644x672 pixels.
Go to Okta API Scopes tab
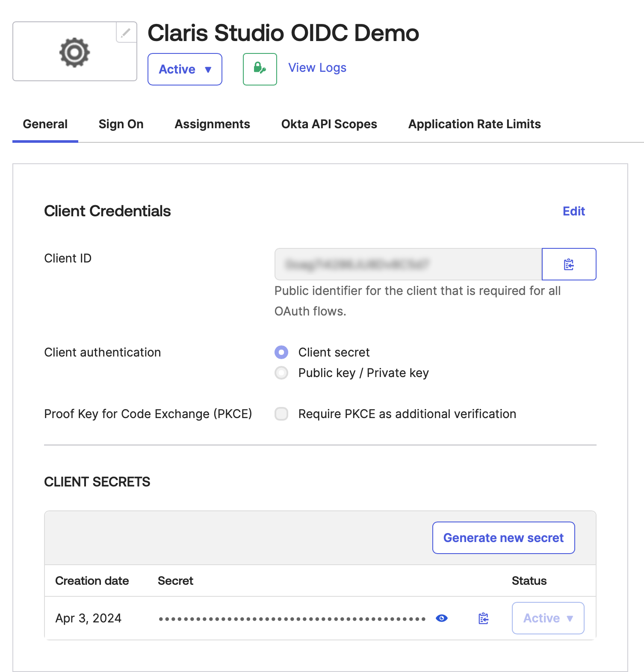pyautogui.click(x=329, y=124)
